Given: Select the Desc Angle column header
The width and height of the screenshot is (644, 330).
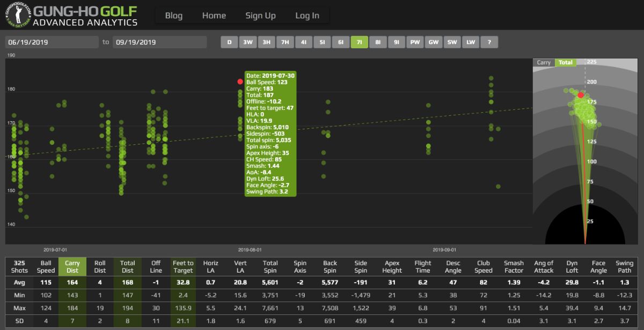Looking at the screenshot, I should (x=453, y=267).
